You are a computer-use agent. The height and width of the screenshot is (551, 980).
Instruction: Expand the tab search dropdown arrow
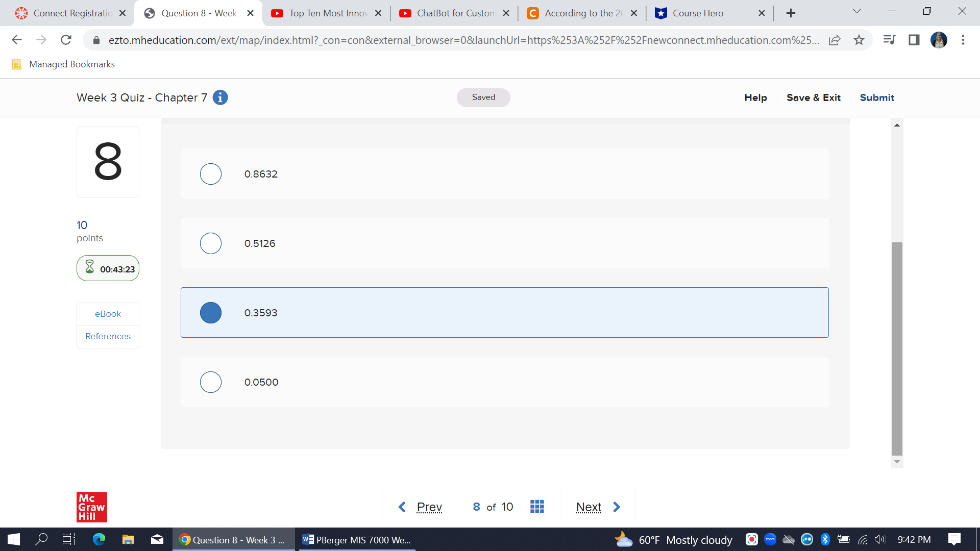tap(857, 12)
